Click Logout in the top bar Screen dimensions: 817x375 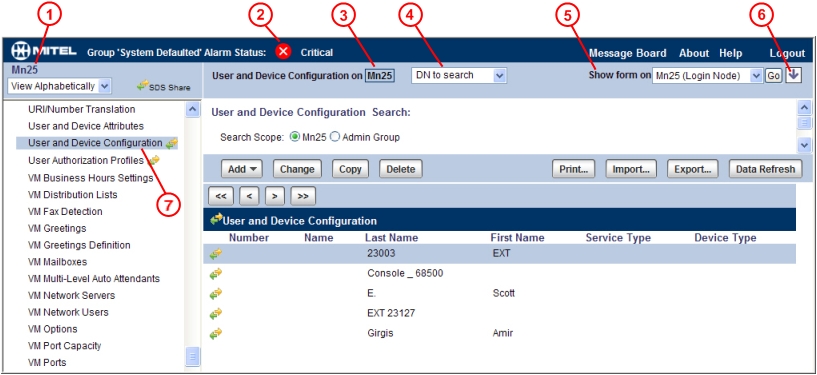pyautogui.click(x=787, y=53)
